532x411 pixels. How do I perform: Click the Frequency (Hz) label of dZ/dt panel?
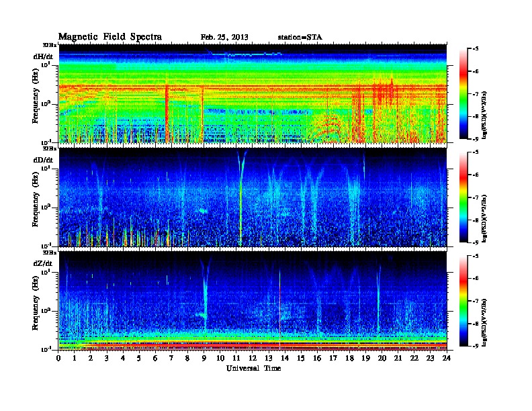click(x=36, y=303)
